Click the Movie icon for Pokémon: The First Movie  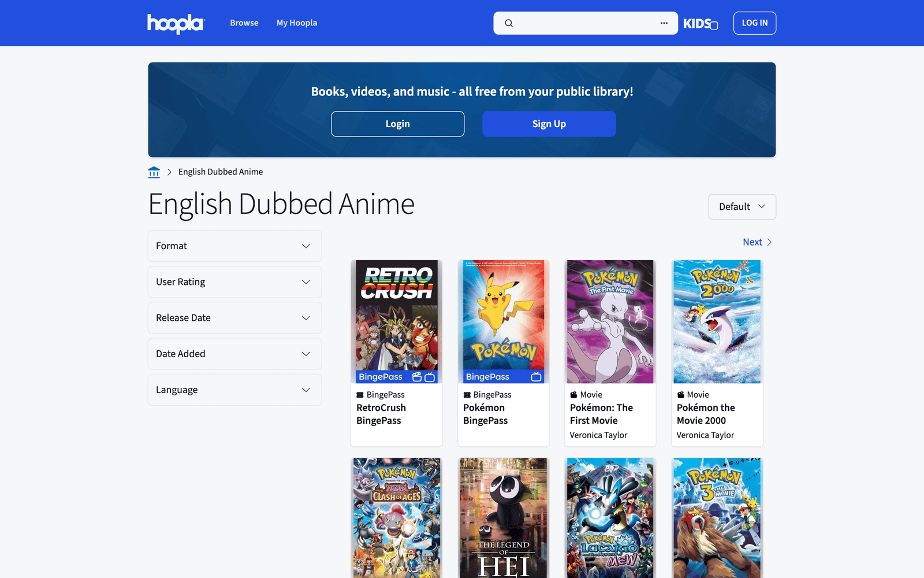click(573, 395)
